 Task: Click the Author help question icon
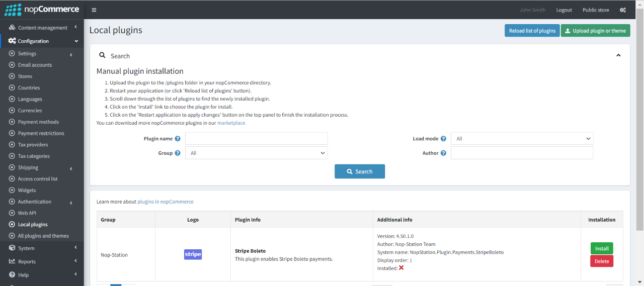point(443,153)
